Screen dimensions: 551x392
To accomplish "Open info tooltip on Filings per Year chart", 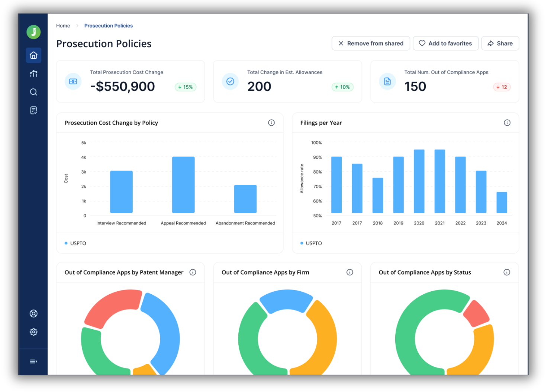I will tap(507, 123).
